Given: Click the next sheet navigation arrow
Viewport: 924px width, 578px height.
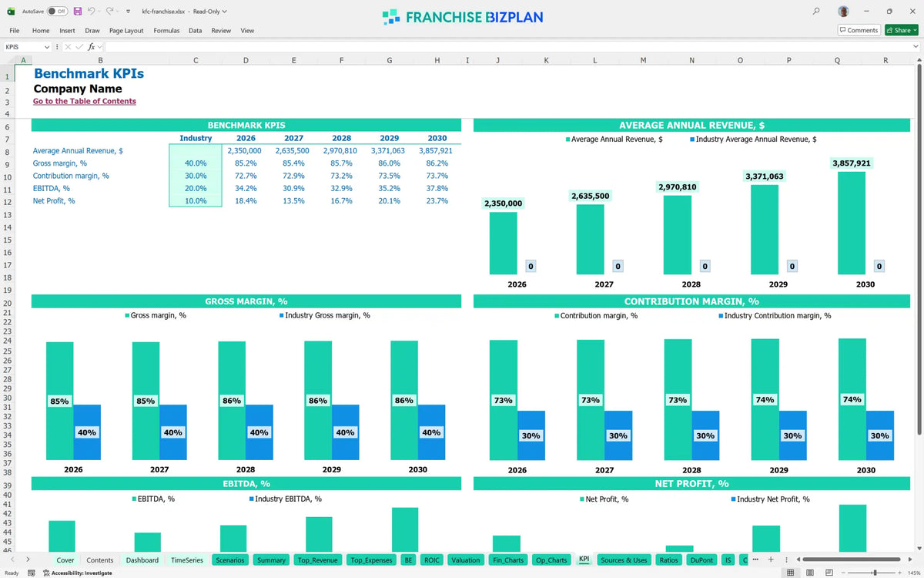Looking at the screenshot, I should (28, 560).
